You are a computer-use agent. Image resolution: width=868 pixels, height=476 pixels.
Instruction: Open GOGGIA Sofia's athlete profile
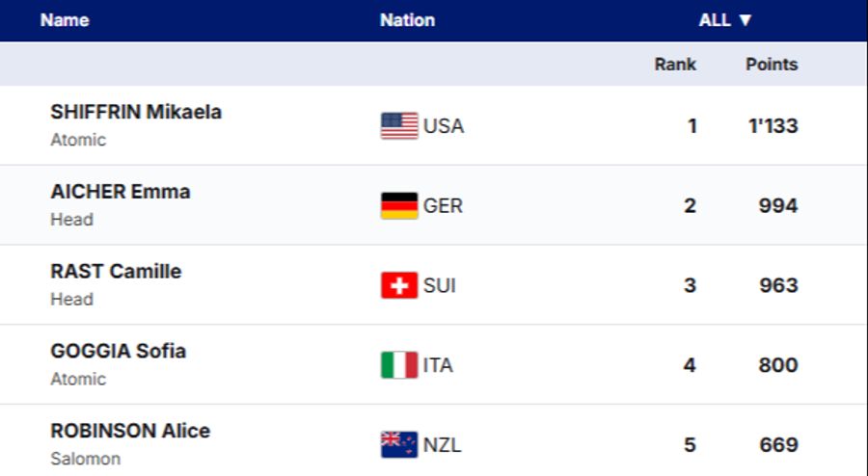(x=119, y=352)
